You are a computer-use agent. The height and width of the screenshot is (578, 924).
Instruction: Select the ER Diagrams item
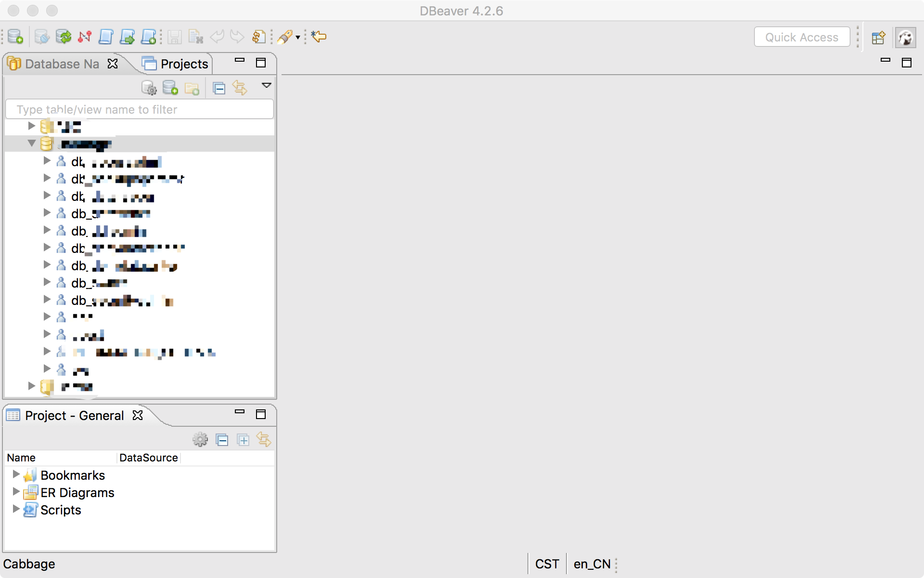[77, 493]
